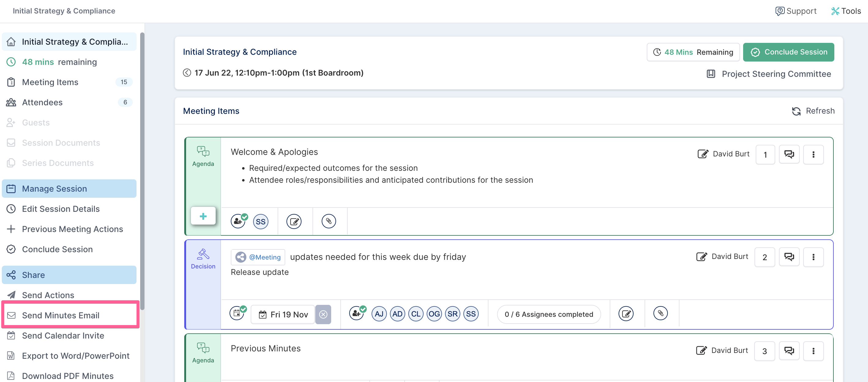Click the @Meeting tag on the decision item
The height and width of the screenshot is (382, 868).
coord(258,257)
